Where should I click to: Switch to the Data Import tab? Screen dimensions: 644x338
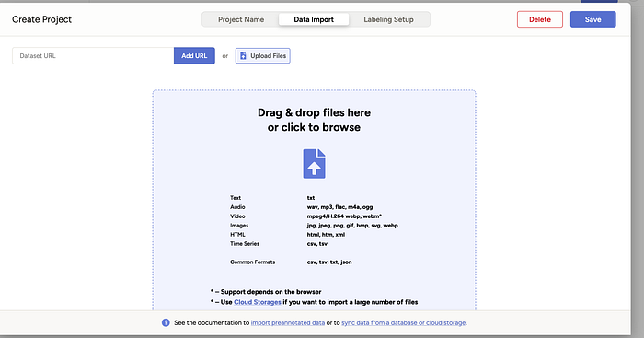coord(314,19)
